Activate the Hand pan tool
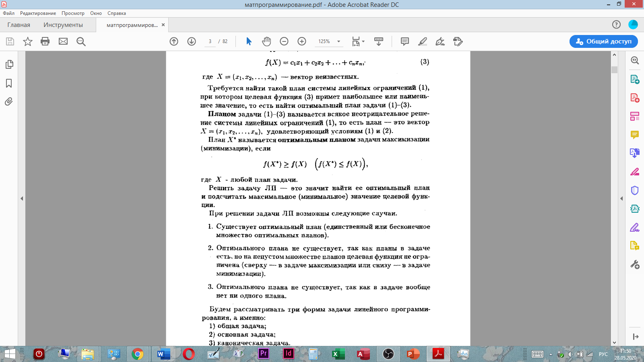The width and height of the screenshot is (644, 362). tap(266, 41)
